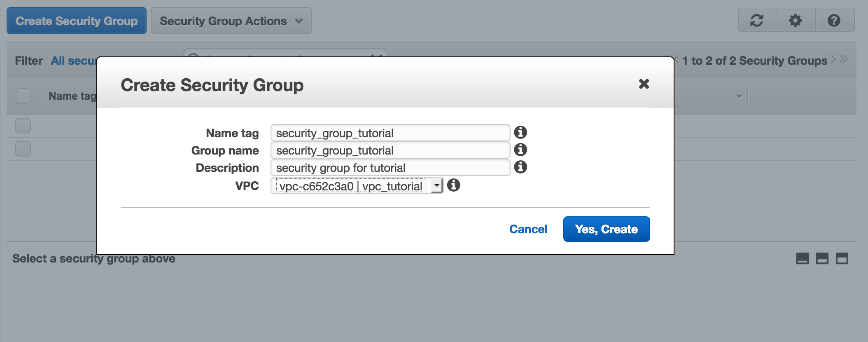Click the info icon beside Group name

tap(520, 150)
